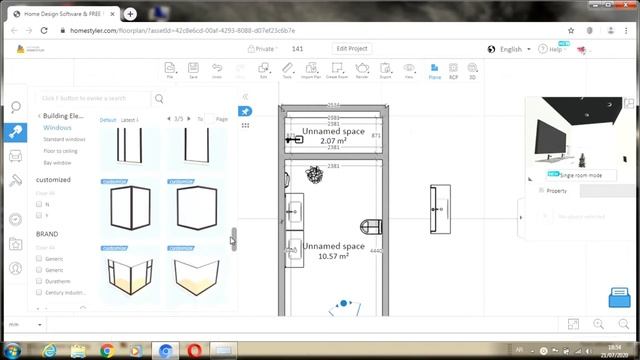Click the fit-to-screen icon in bottom bar
This screenshot has height=360, width=640.
(x=573, y=324)
